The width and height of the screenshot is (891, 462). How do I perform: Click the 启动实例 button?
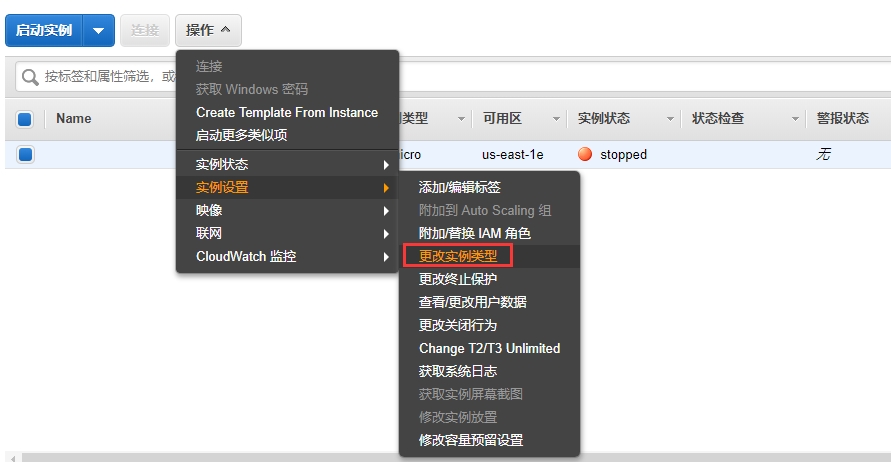44,30
